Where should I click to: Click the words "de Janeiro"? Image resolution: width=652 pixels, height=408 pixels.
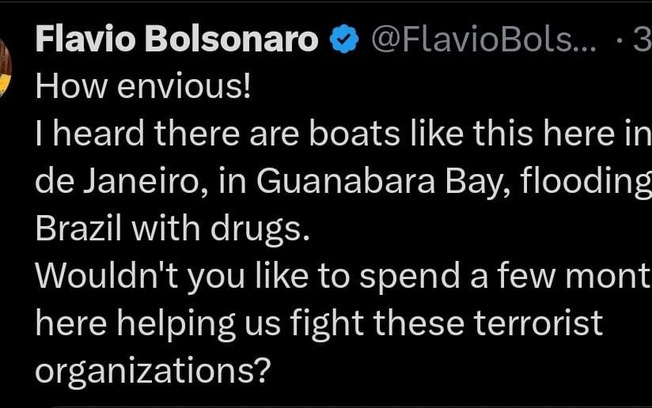[107, 183]
